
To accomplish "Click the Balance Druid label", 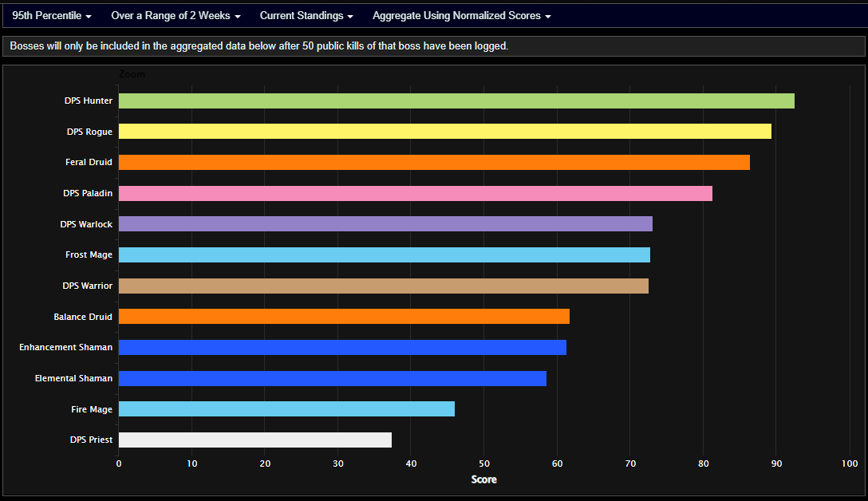I will [83, 317].
